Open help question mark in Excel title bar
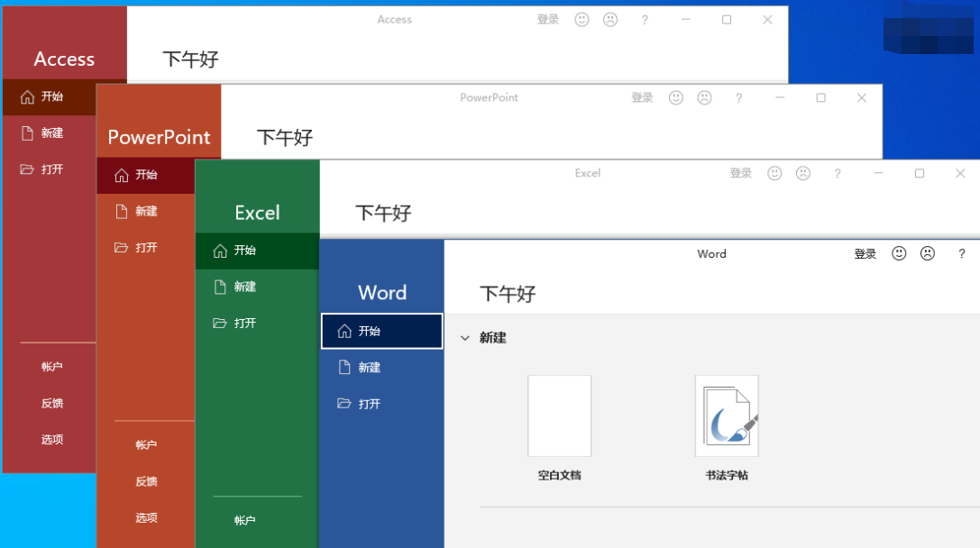The width and height of the screenshot is (980, 548). pos(838,173)
